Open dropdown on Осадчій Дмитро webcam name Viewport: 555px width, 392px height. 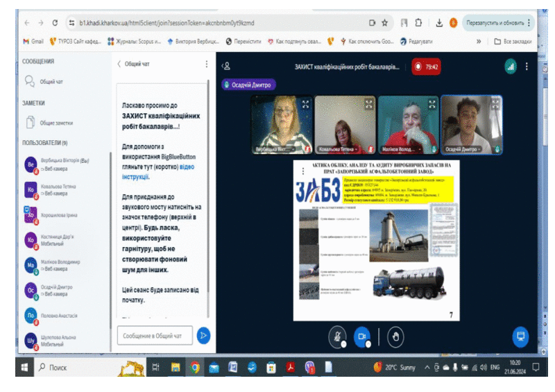point(463,149)
